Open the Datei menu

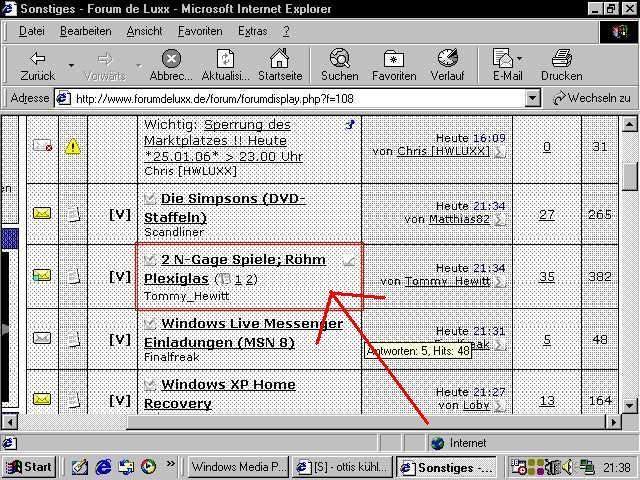click(32, 31)
